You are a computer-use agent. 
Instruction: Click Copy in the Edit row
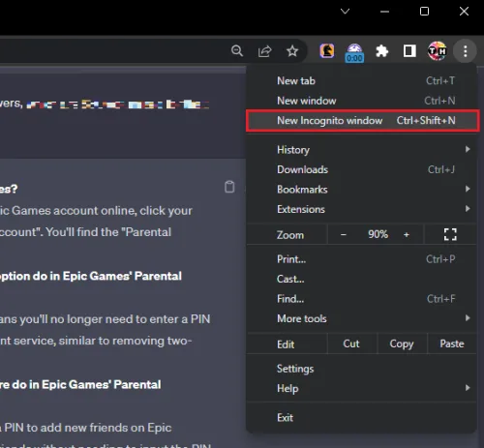tap(402, 343)
